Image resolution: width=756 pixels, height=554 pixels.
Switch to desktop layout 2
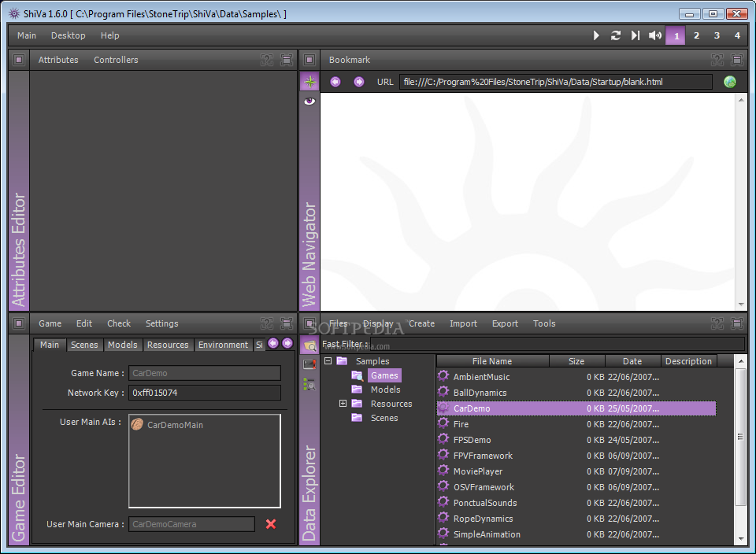(696, 35)
